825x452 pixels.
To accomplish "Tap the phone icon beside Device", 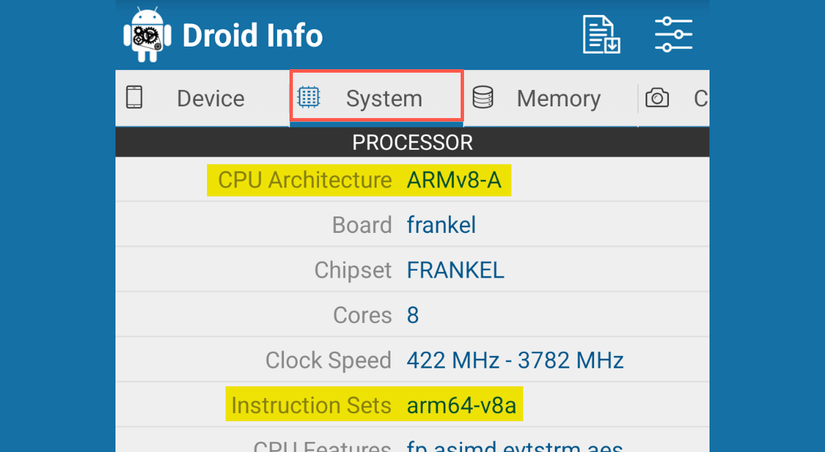I will [x=134, y=98].
